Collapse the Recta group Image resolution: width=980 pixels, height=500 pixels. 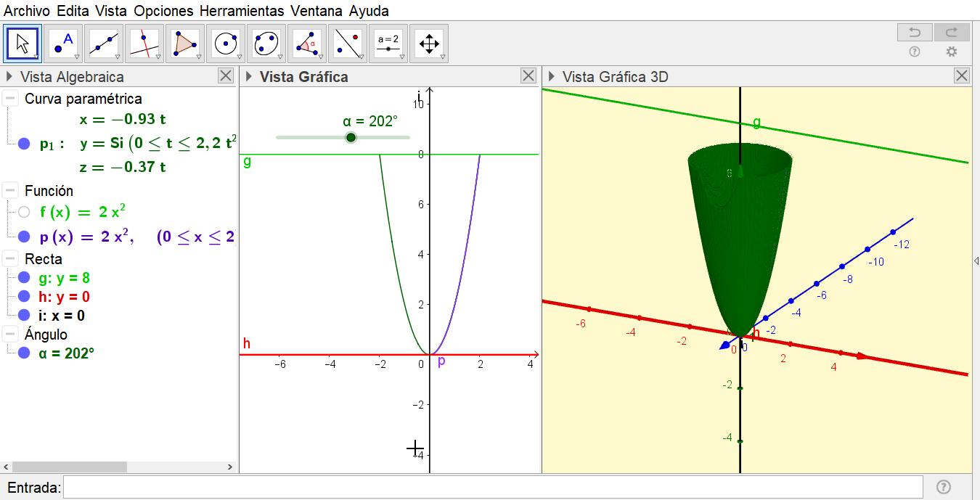[x=10, y=259]
